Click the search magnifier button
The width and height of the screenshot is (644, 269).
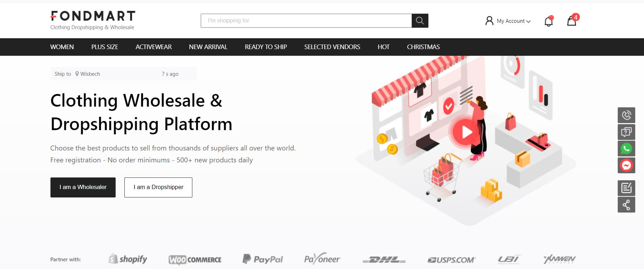click(420, 21)
